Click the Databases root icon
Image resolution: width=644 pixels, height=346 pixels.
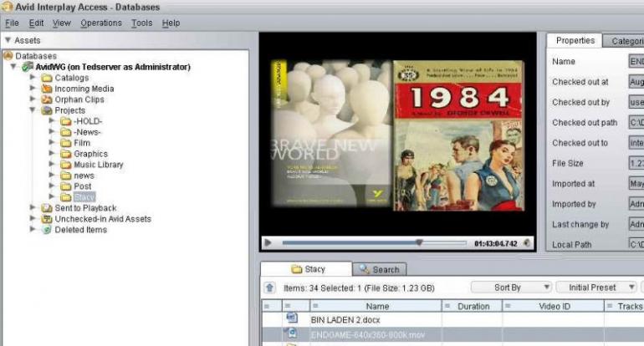point(8,55)
